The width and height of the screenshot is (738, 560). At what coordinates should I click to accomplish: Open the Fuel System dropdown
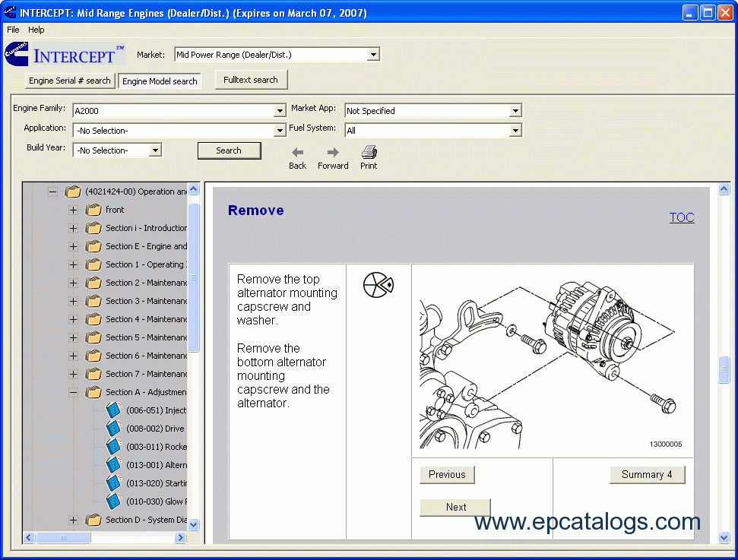click(515, 131)
